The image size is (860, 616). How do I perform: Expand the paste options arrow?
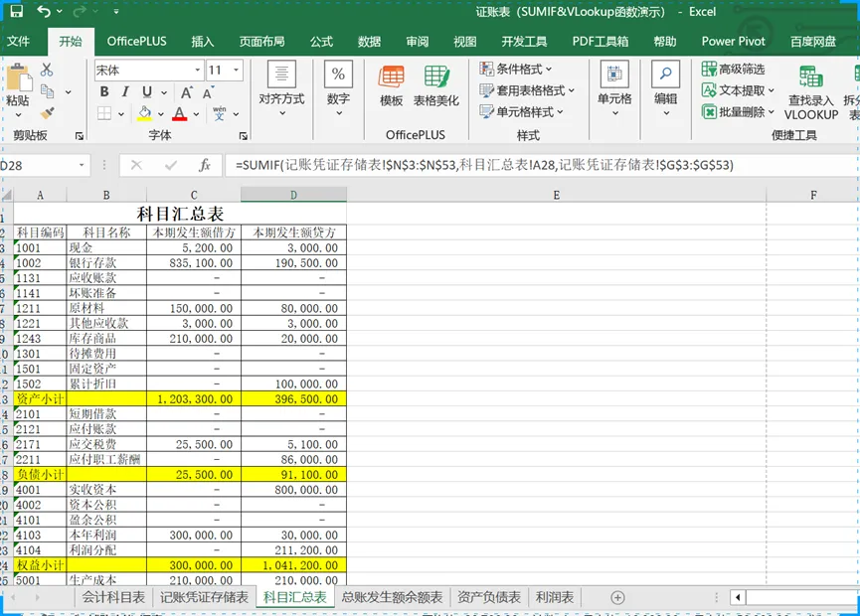(18, 115)
